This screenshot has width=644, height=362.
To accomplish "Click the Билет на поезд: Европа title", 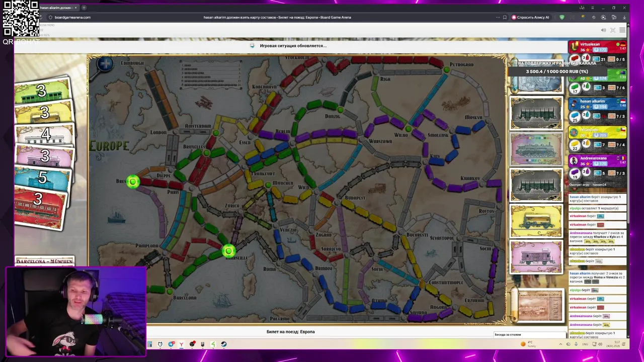I will pyautogui.click(x=290, y=332).
